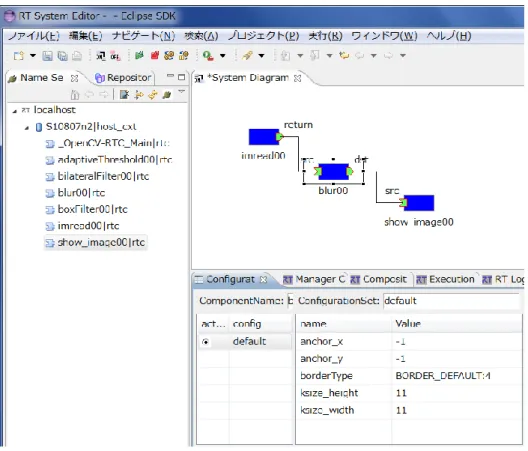Open a new online System Editor icon
The width and height of the screenshot is (528, 451).
point(101,56)
